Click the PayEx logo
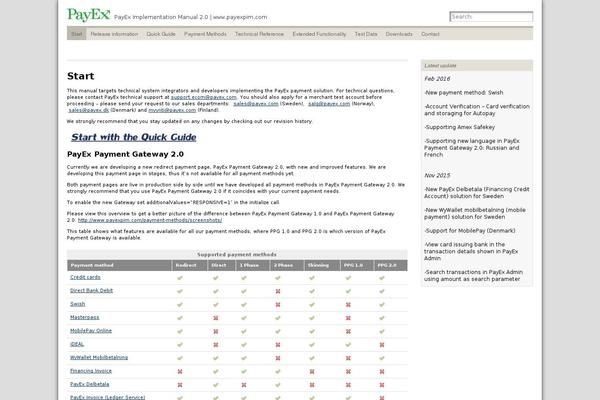 point(89,15)
